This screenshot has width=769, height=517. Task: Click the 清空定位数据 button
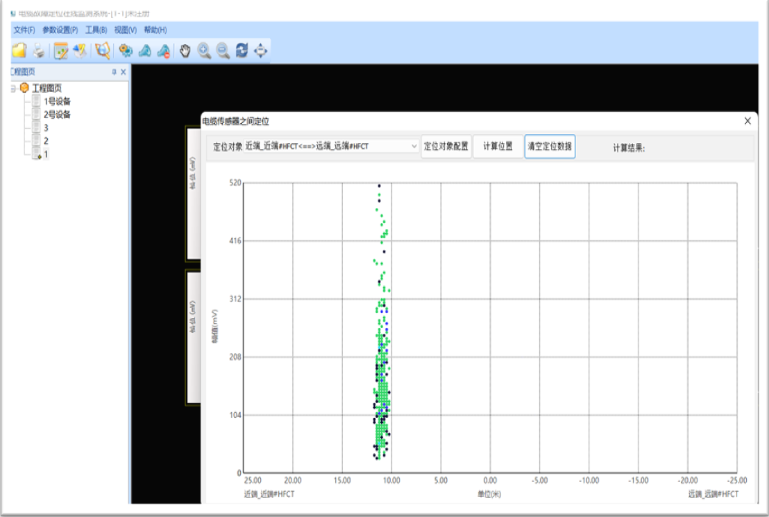(x=550, y=146)
